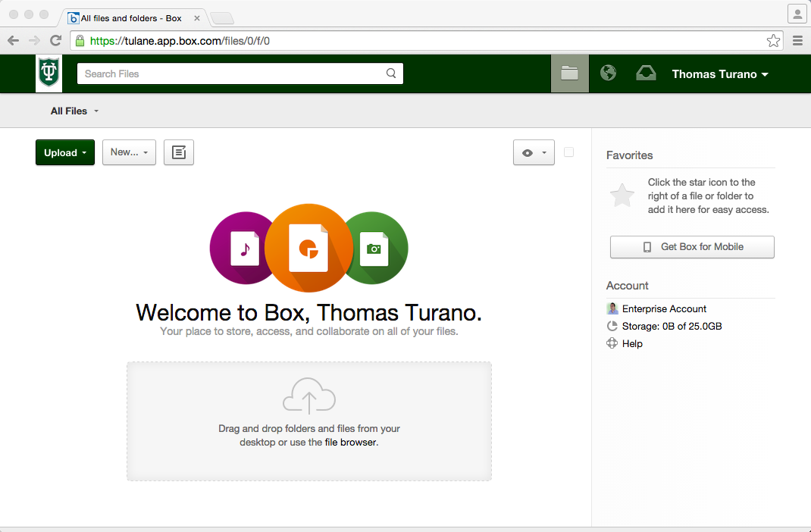Open a new browser tab
The height and width of the screenshot is (532, 811).
tap(222, 19)
